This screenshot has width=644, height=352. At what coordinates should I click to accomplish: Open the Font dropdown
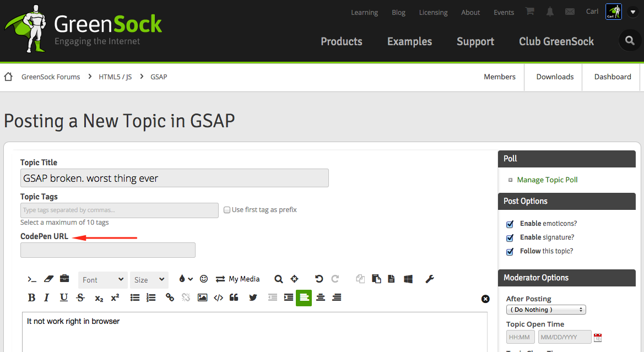click(102, 280)
